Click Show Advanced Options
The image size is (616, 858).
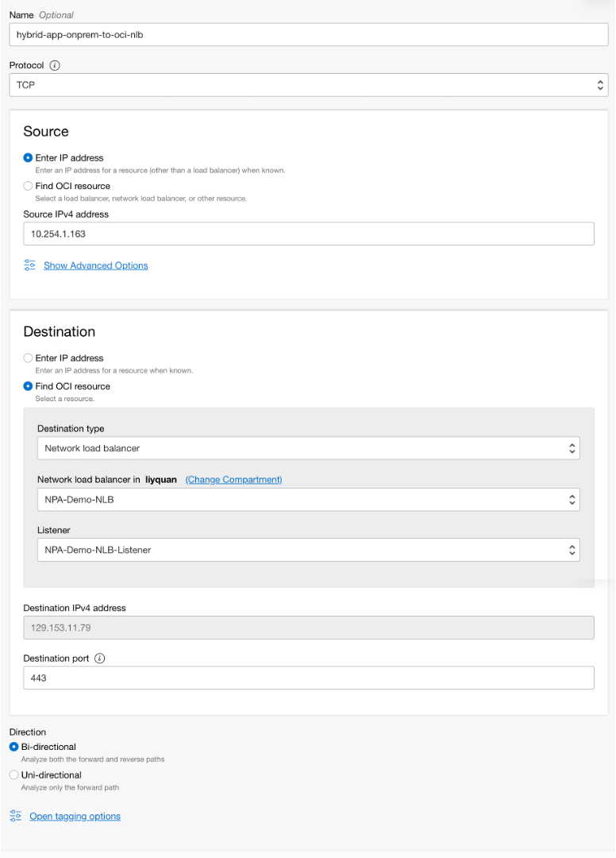[95, 265]
